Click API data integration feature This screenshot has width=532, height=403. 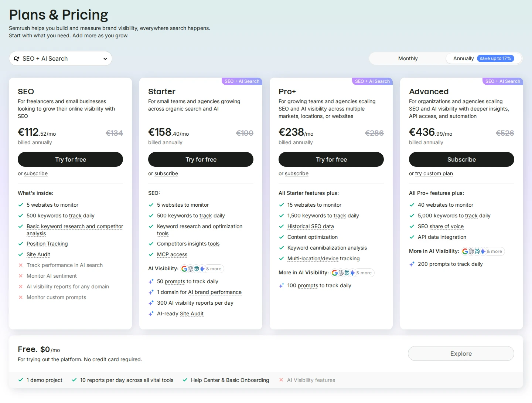tap(442, 237)
